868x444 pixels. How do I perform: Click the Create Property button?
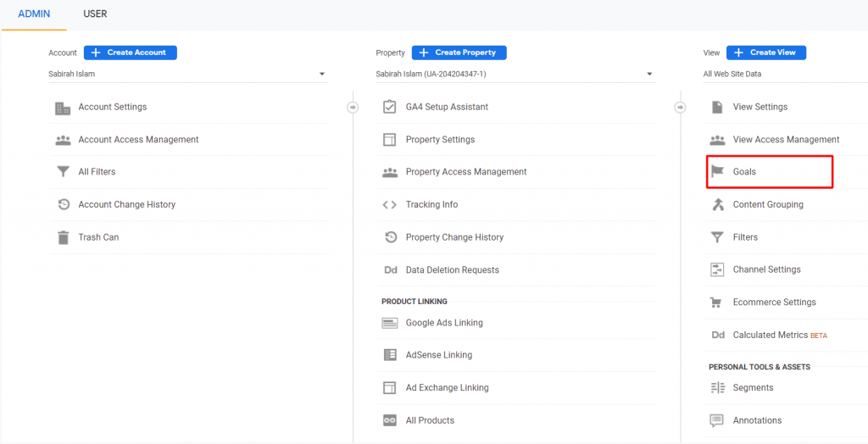click(x=459, y=53)
